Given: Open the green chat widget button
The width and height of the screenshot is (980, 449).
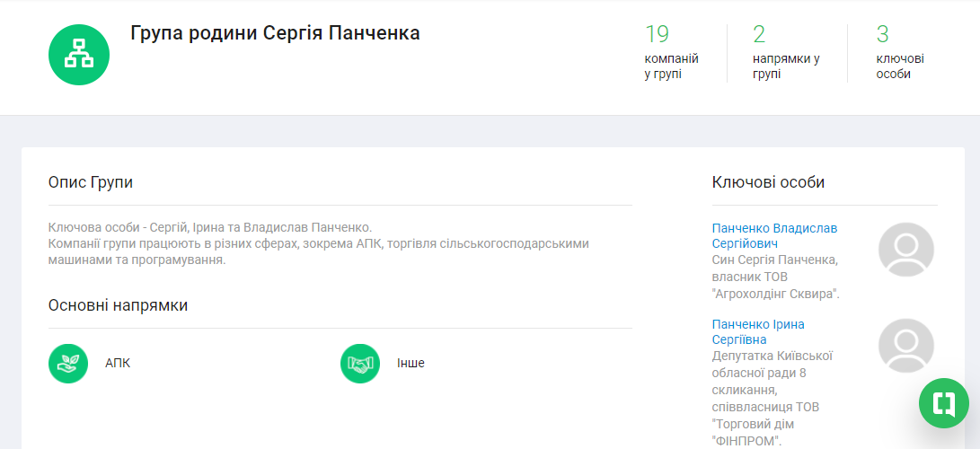Looking at the screenshot, I should (943, 403).
